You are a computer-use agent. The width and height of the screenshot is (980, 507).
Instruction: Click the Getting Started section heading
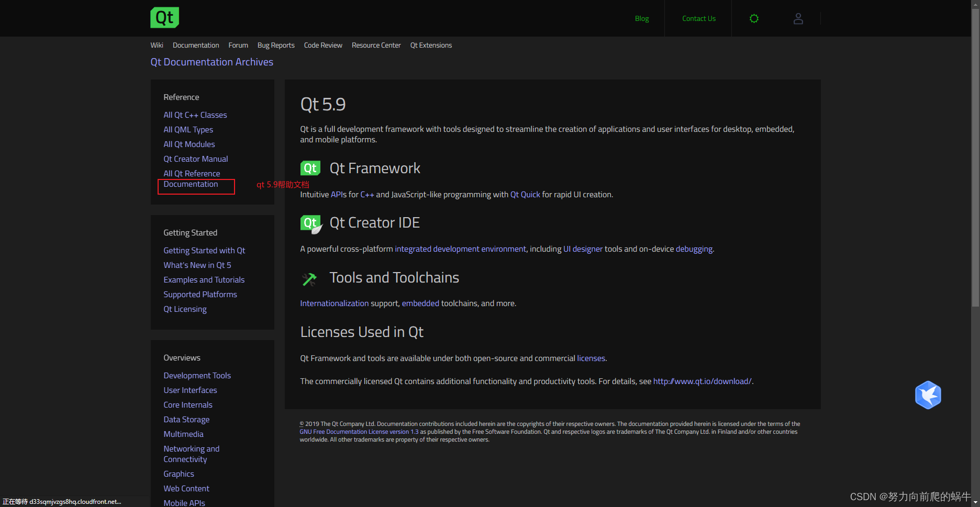(190, 232)
